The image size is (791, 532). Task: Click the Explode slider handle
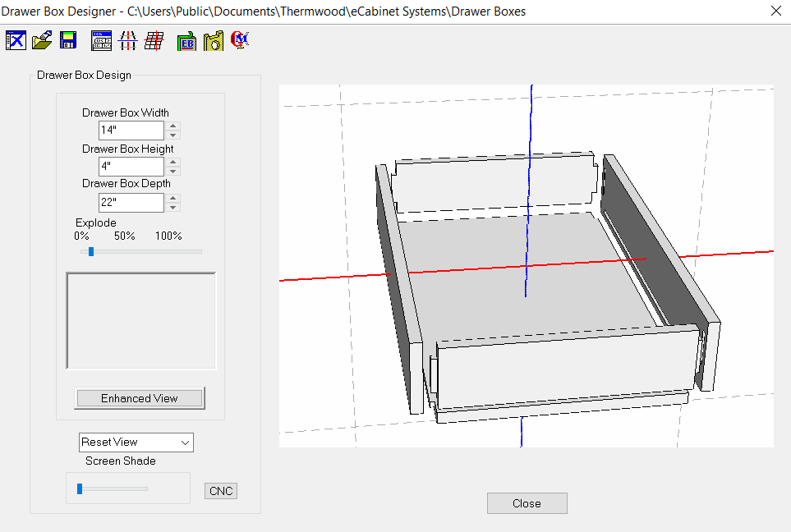point(91,251)
